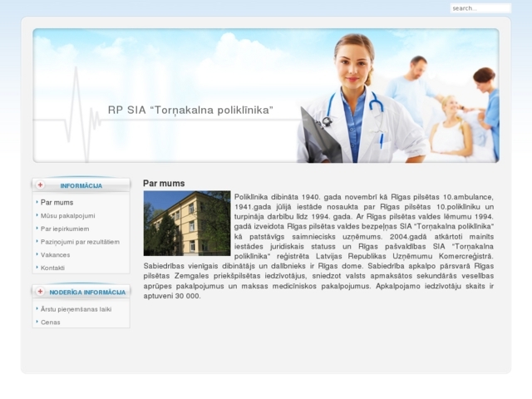Open Mūsu pakalpojumi page
This screenshot has height=399, width=532.
coord(68,216)
